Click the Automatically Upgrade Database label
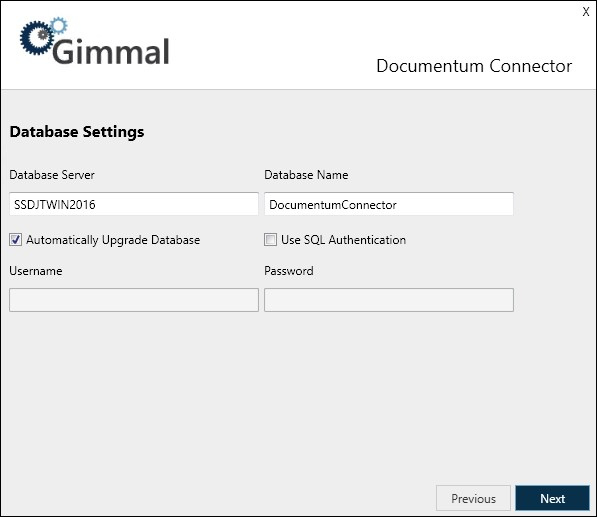Image resolution: width=597 pixels, height=517 pixels. (x=113, y=240)
